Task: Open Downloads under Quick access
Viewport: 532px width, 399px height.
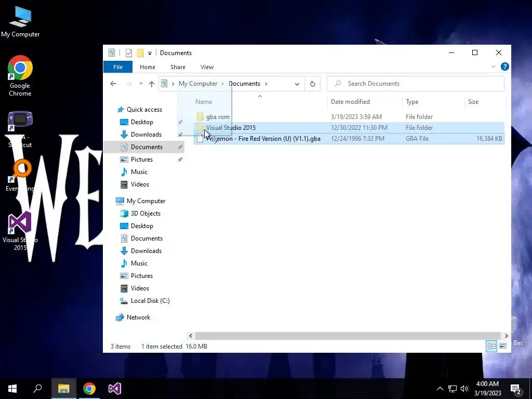Action: (146, 135)
